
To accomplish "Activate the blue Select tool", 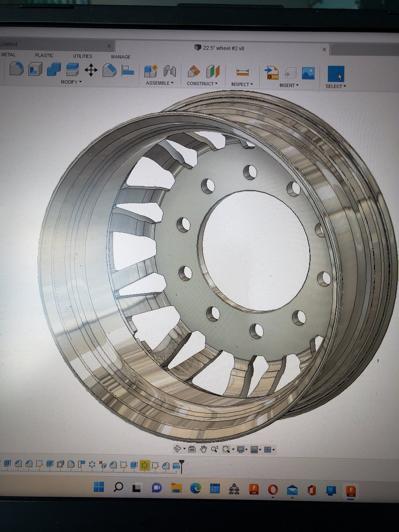I will [336, 74].
